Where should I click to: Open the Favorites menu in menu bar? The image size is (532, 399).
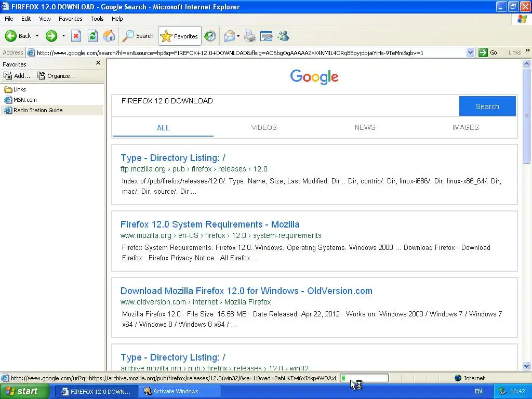[x=70, y=19]
